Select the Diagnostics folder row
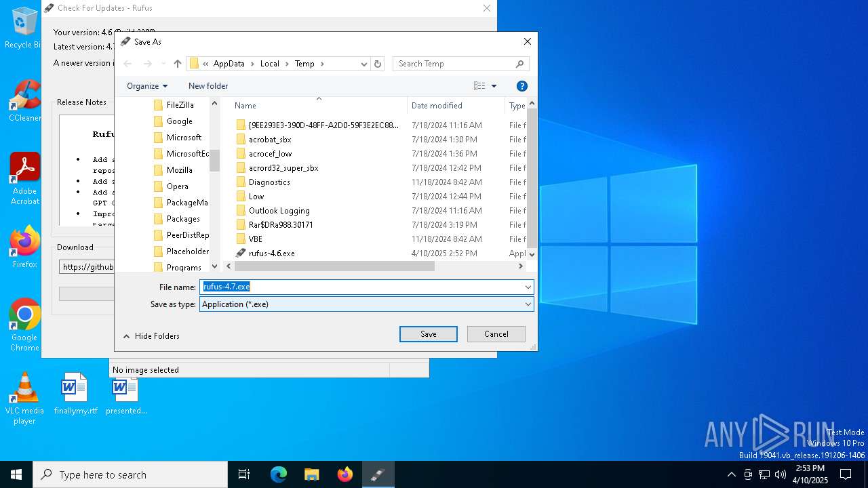Screen dimensions: 868x488 point(380,182)
